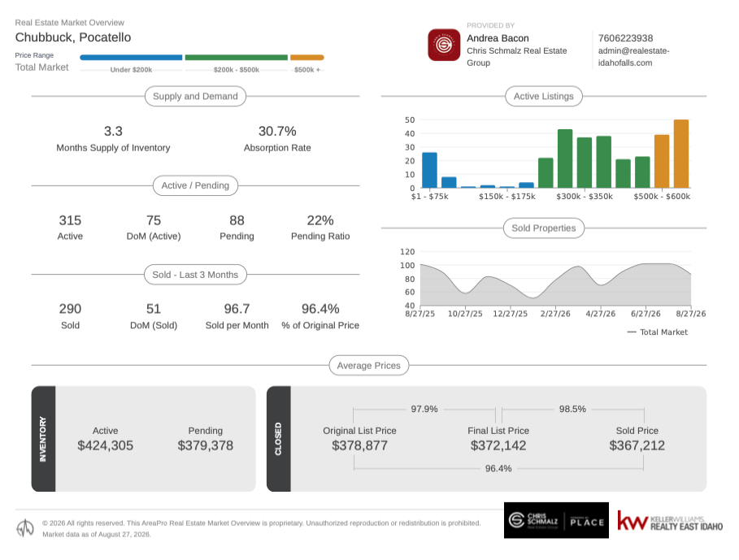The height and width of the screenshot is (560, 739).
Task: Click the 98.5% ratio label
Action: coord(572,409)
